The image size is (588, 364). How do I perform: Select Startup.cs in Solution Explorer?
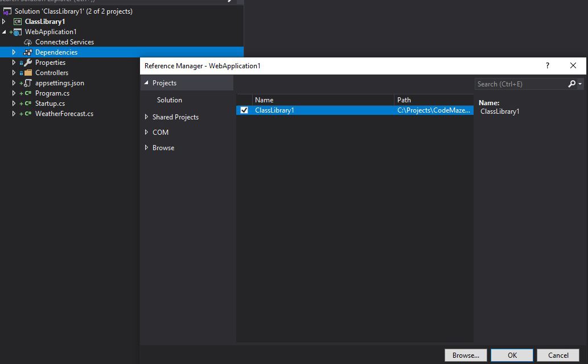[x=50, y=104]
